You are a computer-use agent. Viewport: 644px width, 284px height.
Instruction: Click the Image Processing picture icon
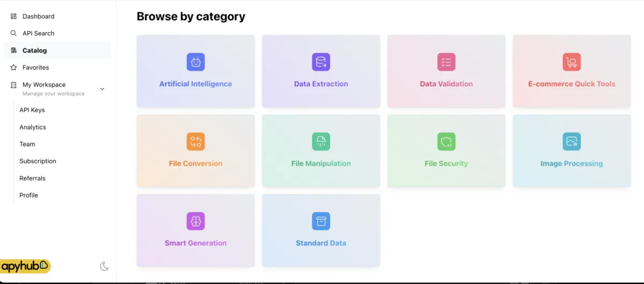[572, 141]
